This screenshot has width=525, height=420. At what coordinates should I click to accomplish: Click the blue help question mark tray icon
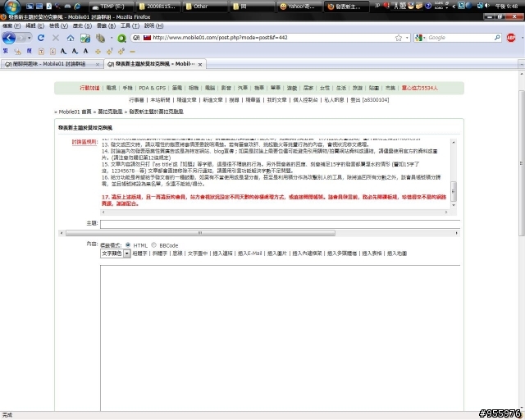click(428, 6)
